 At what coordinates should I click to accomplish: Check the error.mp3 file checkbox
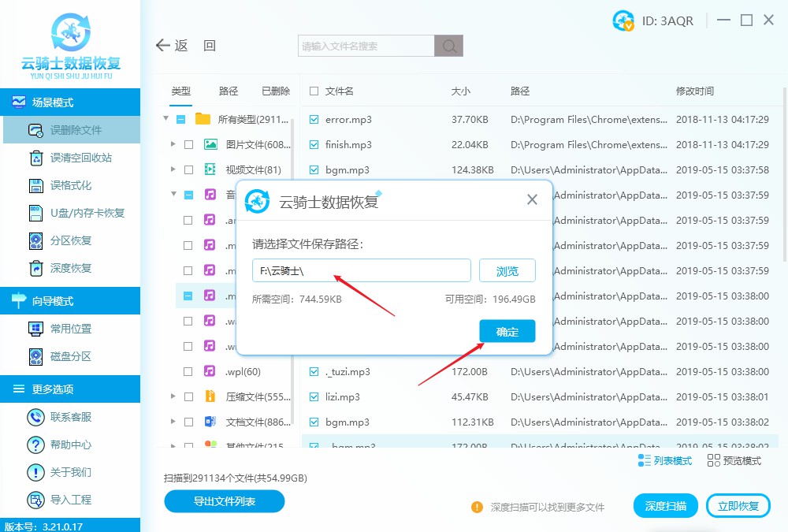(313, 119)
